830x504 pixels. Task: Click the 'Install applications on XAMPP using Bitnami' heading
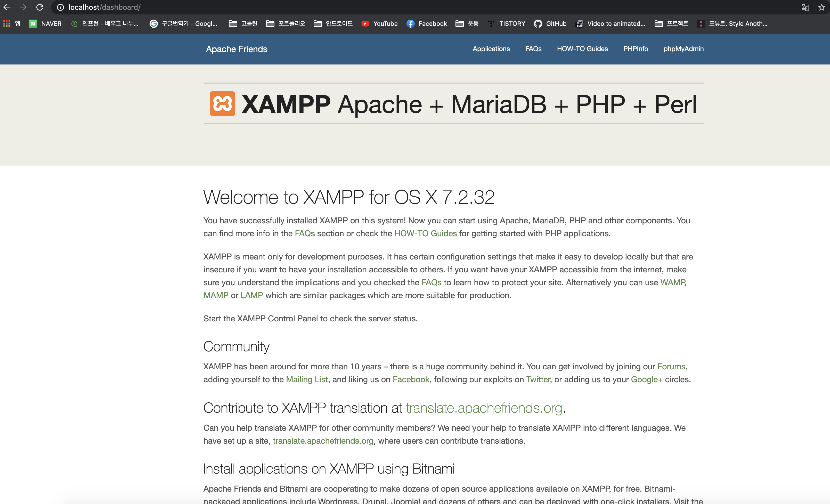pos(329,469)
